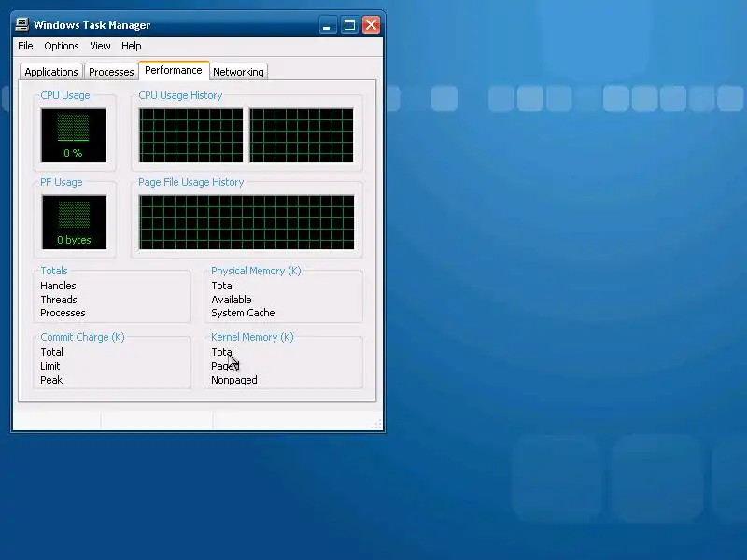
Task: Click the Page File Usage History heading
Action: click(191, 182)
